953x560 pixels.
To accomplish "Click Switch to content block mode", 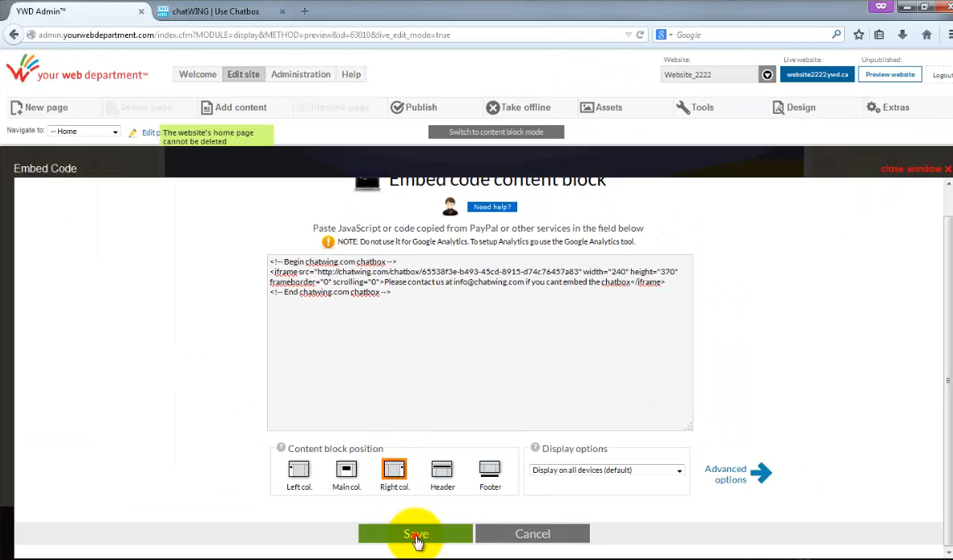I will click(x=496, y=132).
